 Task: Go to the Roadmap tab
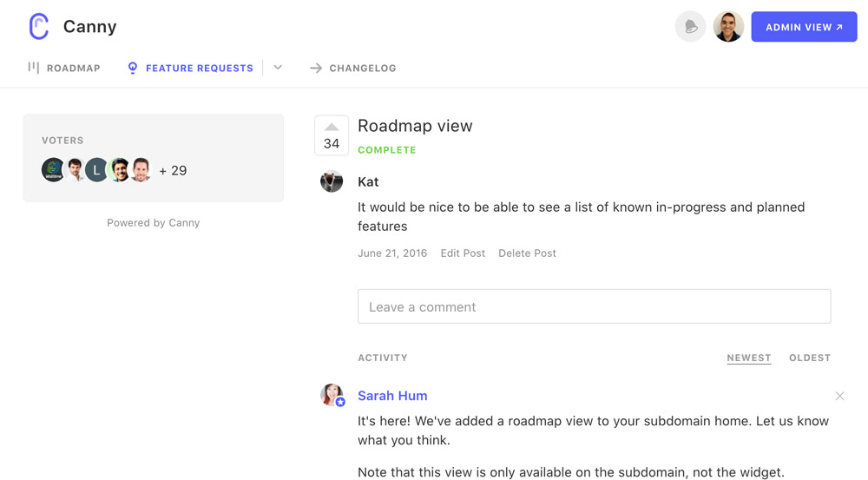(x=64, y=68)
